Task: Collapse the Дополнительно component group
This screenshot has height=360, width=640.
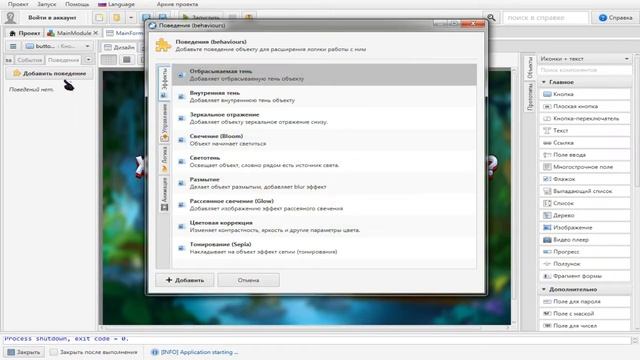Action: tap(544, 289)
